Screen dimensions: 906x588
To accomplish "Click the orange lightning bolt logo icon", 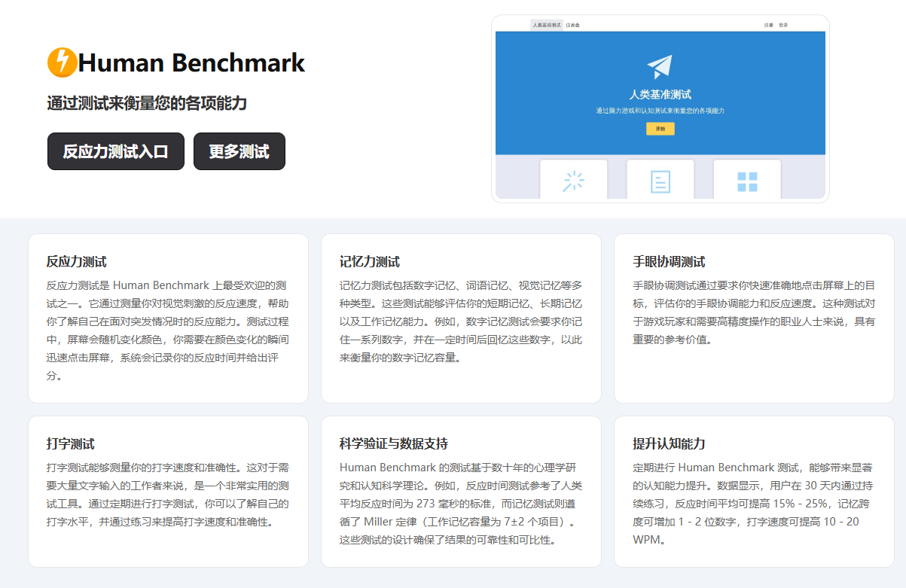I will point(62,62).
